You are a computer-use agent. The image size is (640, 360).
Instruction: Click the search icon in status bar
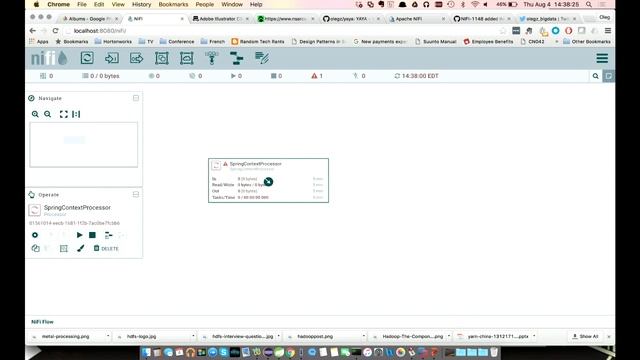pos(596,76)
